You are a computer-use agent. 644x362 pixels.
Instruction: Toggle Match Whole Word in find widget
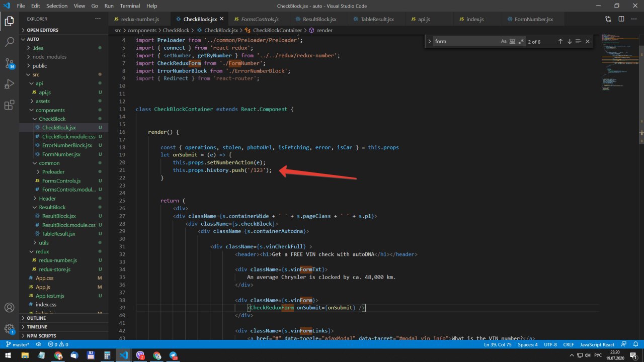pos(513,42)
